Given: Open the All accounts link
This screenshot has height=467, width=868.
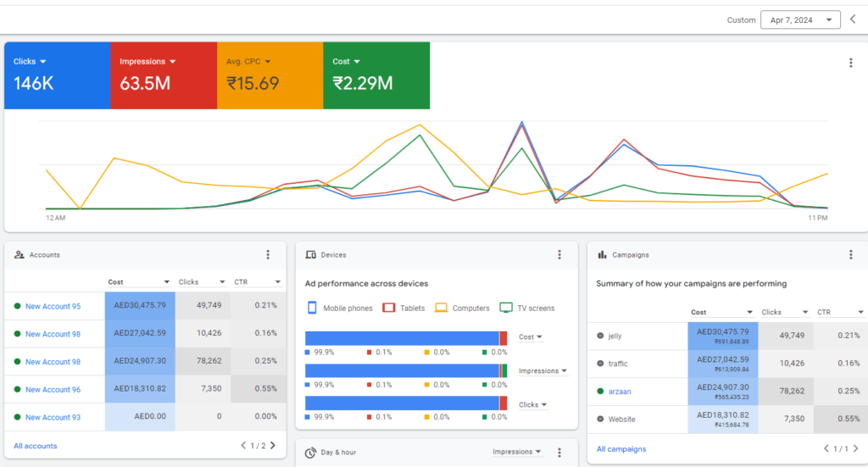Looking at the screenshot, I should 36,446.
